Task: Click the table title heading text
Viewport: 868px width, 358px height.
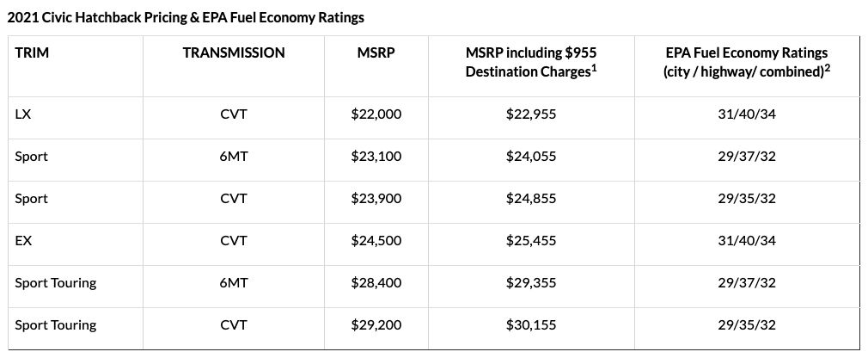Action: [x=186, y=16]
